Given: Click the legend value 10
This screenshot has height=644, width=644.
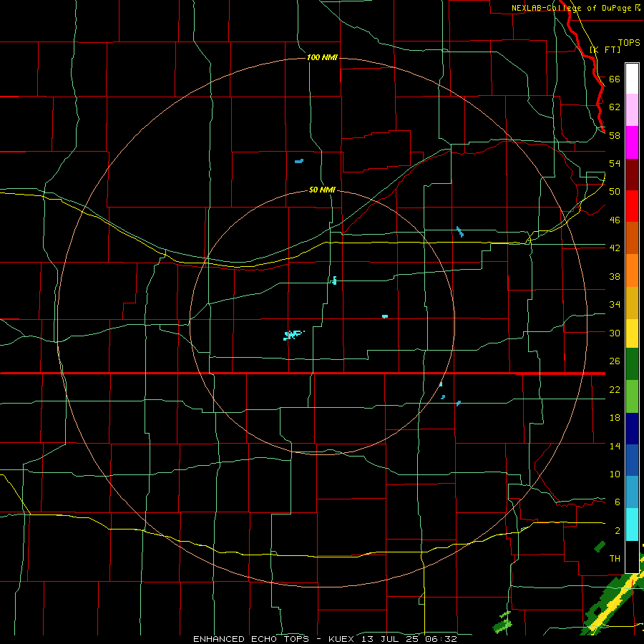Looking at the screenshot, I should [615, 474].
